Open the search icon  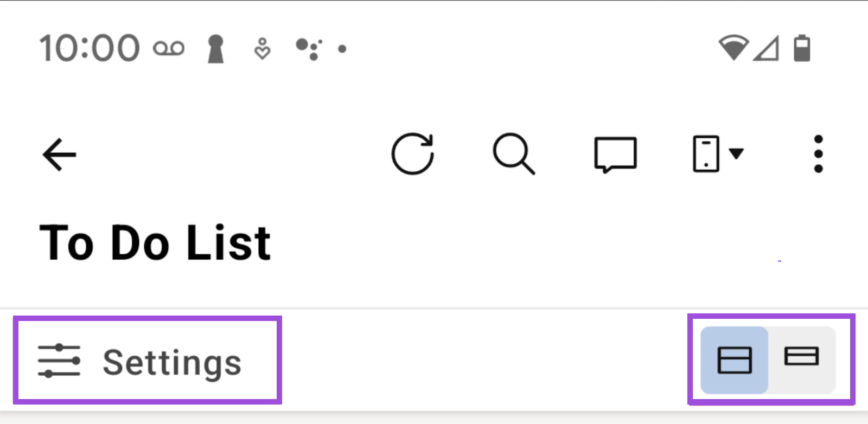click(x=514, y=154)
